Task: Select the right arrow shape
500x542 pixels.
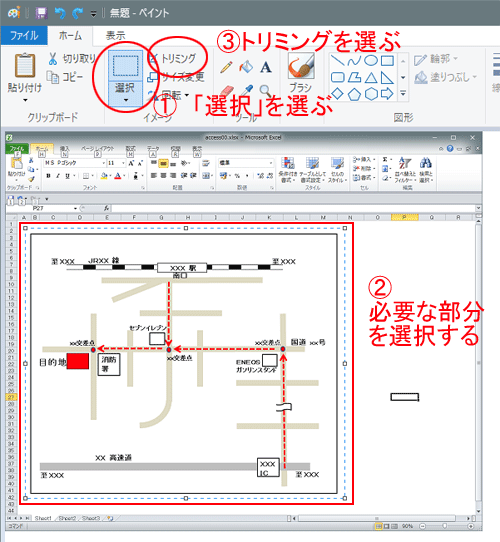Action: [387, 94]
